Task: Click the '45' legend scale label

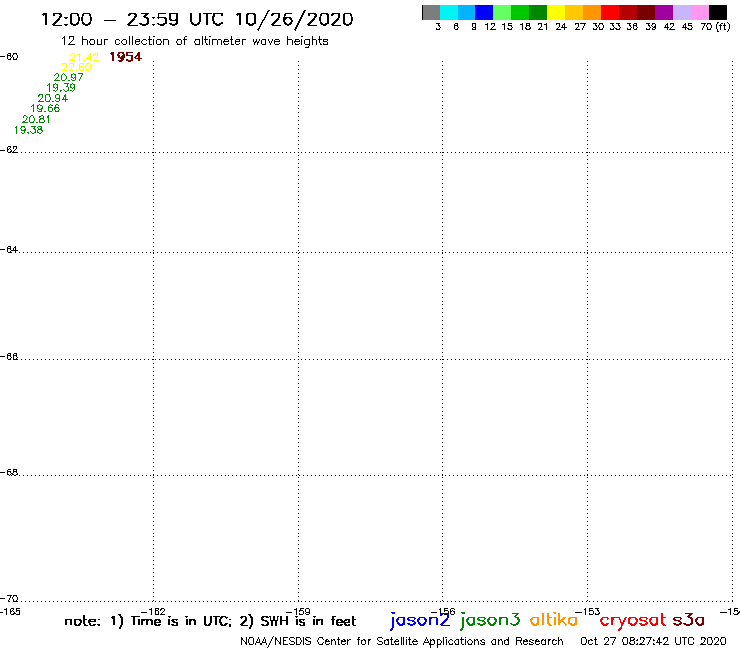Action: click(x=687, y=27)
